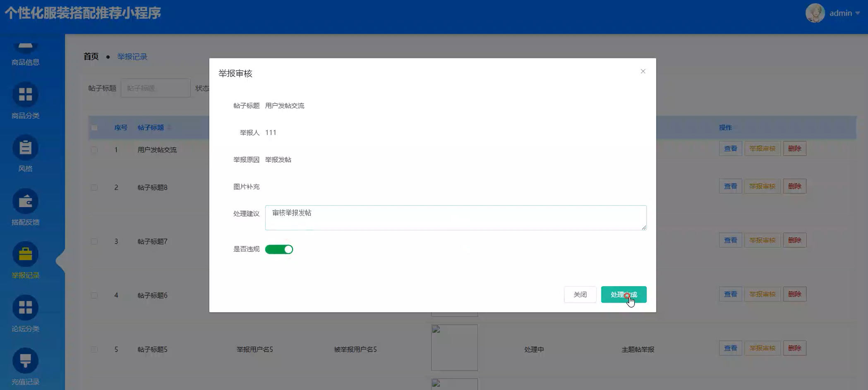Click the 举报人 value 111
Viewport: 868px width, 390px height.
pyautogui.click(x=271, y=133)
